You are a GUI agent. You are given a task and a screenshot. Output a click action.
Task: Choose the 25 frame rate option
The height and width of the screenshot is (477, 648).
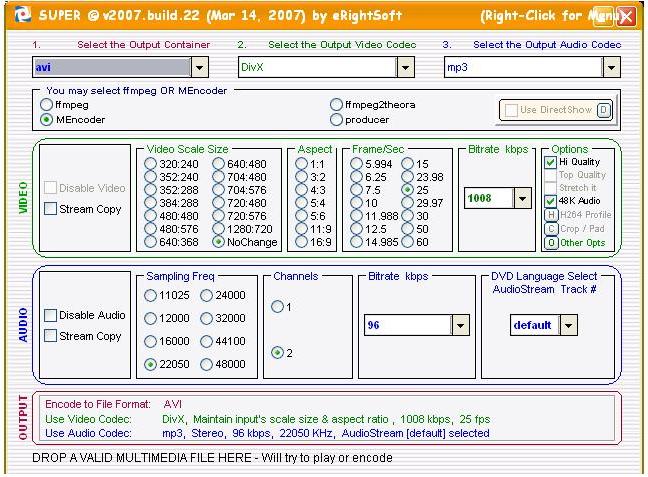407,190
